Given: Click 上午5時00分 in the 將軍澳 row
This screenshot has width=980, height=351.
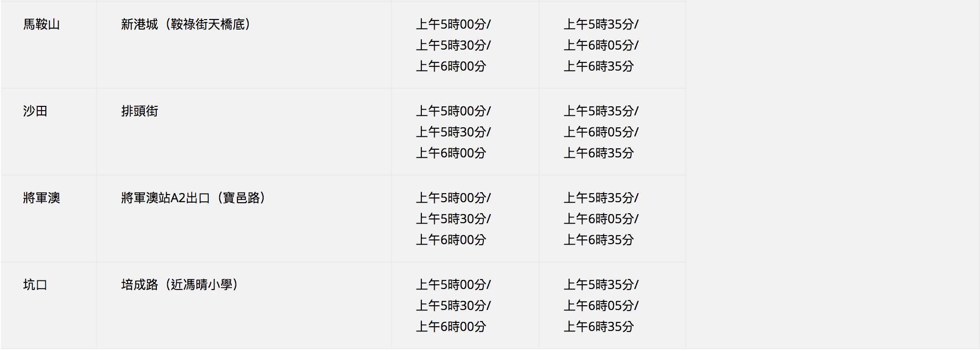Looking at the screenshot, I should 451,198.
